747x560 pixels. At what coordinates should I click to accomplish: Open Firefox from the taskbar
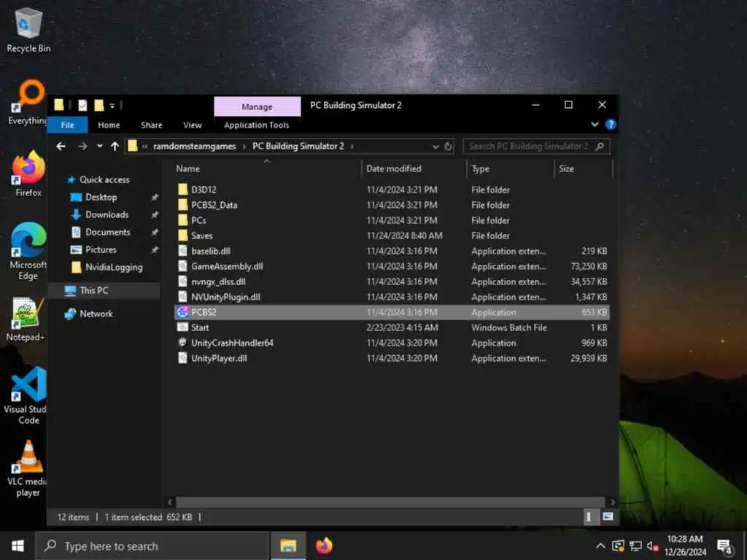[324, 545]
